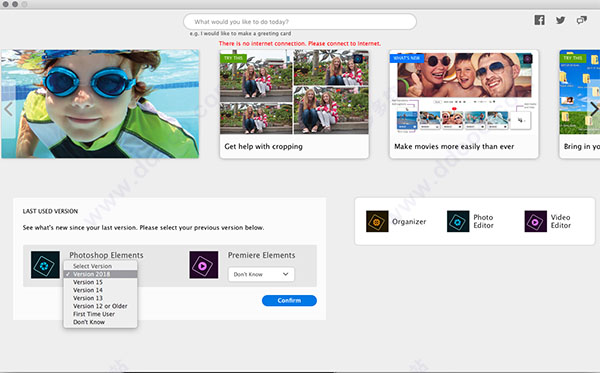The image size is (600, 373).
Task: Open "Make movies more easily than ever" card
Action: pyautogui.click(x=464, y=104)
